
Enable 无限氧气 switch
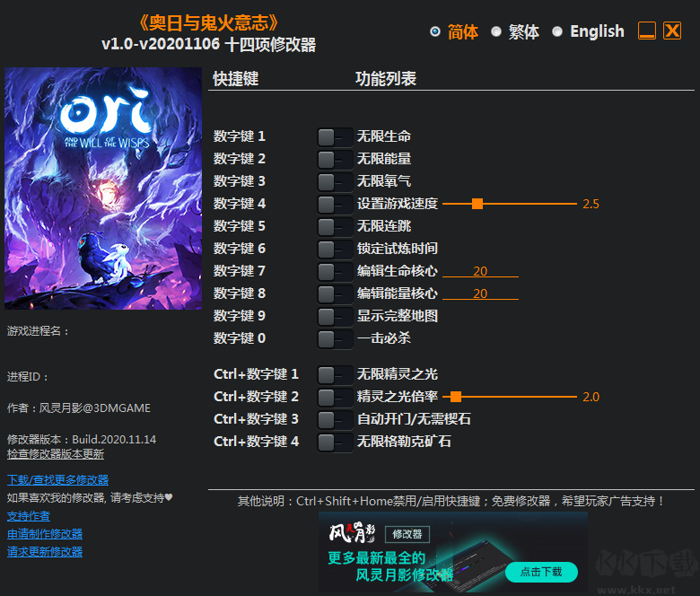(x=336, y=181)
